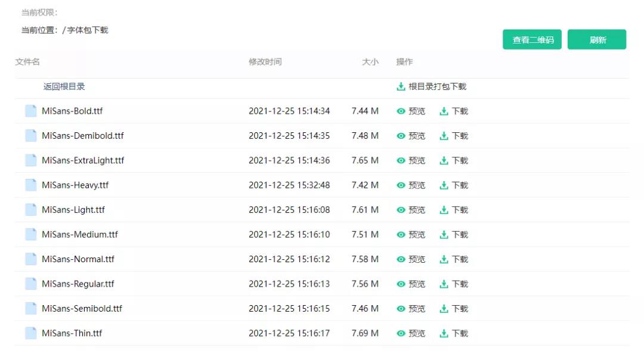Click file icon for MiSans-Normal.ttf
The height and width of the screenshot is (351, 644).
pyautogui.click(x=31, y=259)
